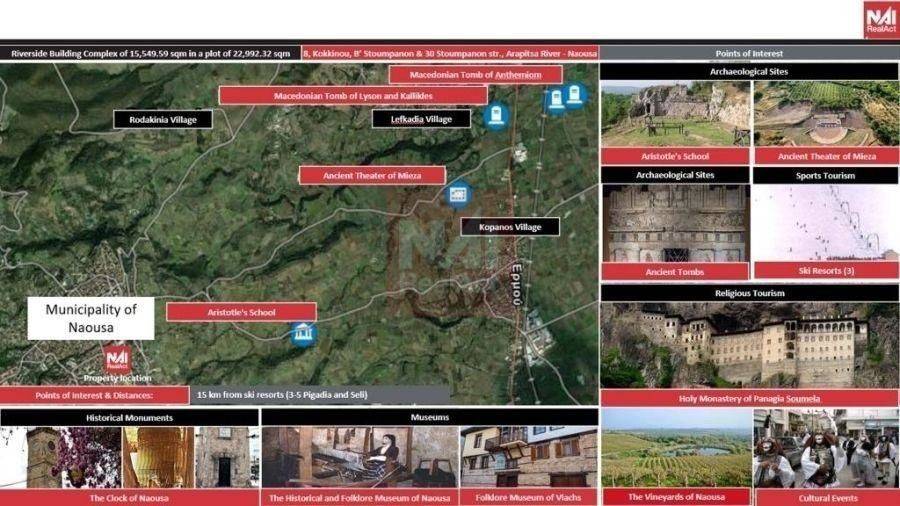Viewport: 900px width, 506px height.
Task: Select the blue marker beside Ancient Theater of Mieza
Action: (x=458, y=193)
